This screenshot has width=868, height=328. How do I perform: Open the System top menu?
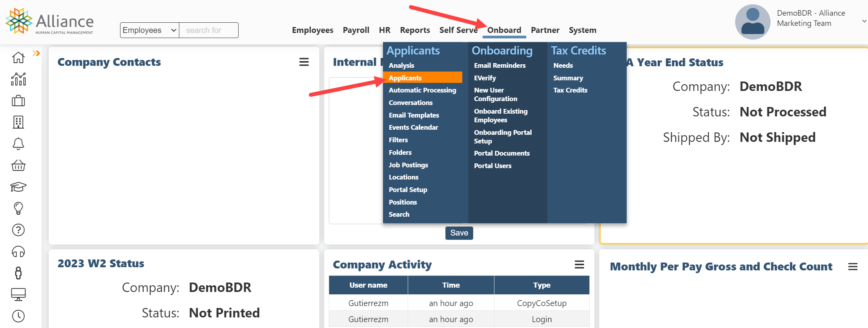point(582,30)
